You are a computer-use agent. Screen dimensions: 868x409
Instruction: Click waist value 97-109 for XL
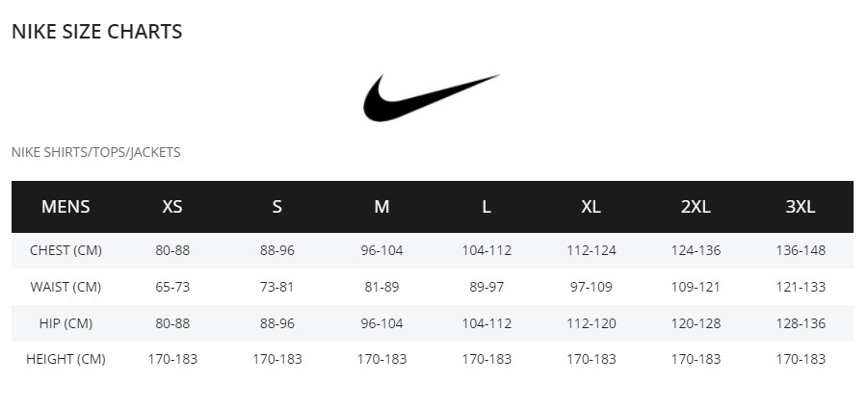[591, 287]
